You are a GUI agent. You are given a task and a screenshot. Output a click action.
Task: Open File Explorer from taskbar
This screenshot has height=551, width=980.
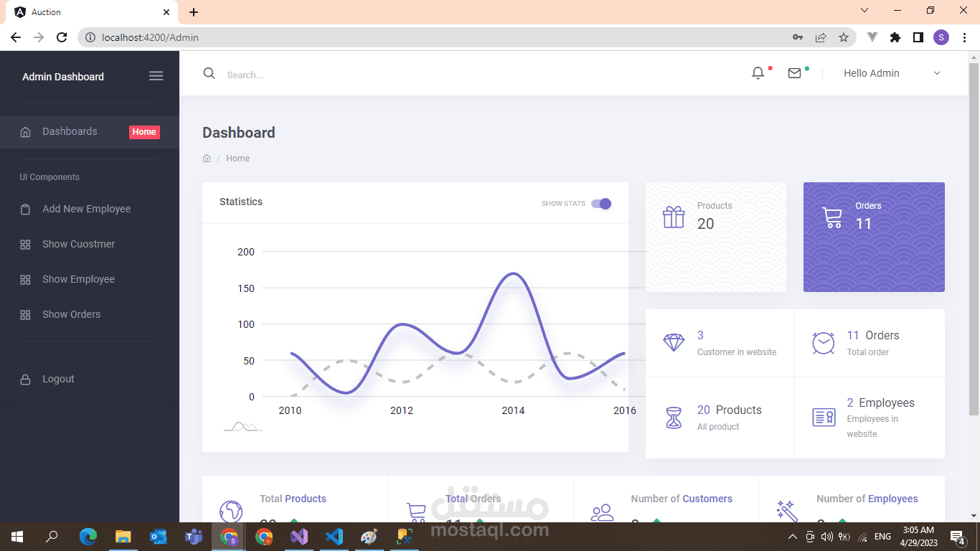(x=123, y=537)
